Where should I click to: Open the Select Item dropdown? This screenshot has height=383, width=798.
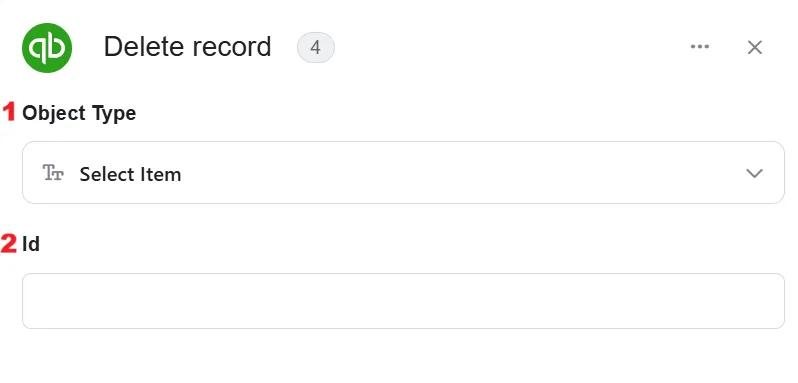point(403,172)
